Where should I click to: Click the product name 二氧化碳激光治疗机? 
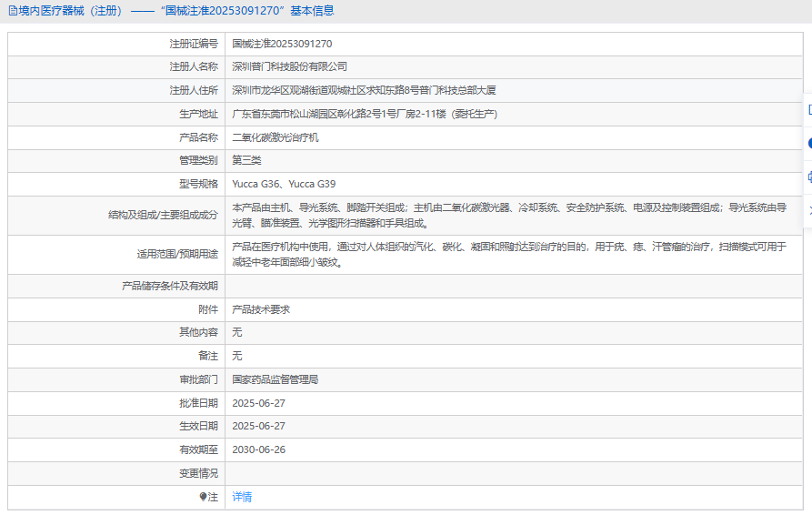tap(276, 137)
